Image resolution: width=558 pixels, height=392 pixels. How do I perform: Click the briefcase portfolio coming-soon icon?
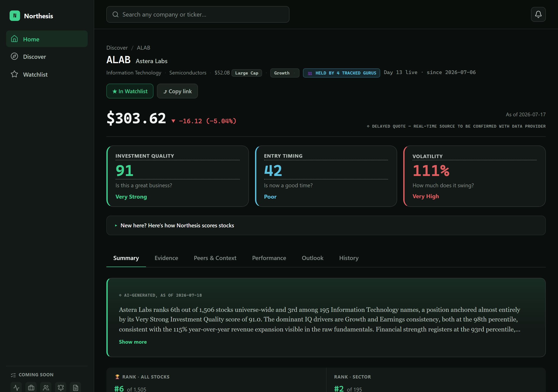[x=31, y=387]
